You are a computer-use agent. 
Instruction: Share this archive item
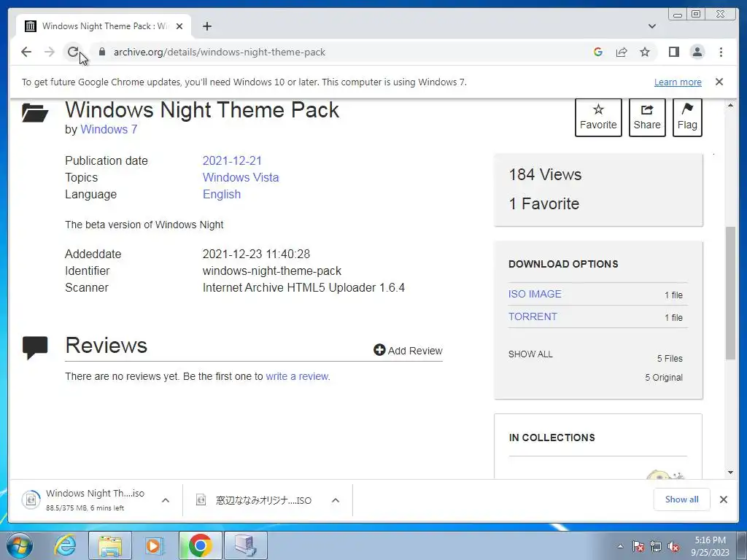coord(647,117)
